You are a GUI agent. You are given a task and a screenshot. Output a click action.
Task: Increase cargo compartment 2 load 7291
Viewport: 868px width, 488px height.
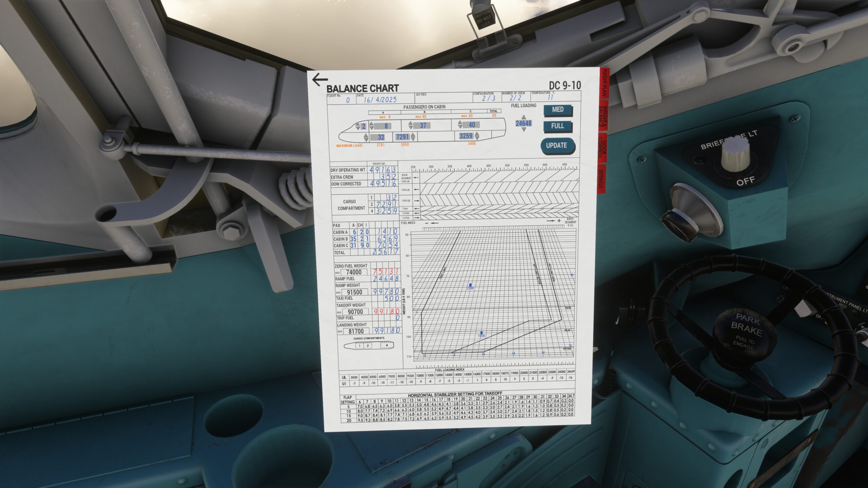coord(413,135)
